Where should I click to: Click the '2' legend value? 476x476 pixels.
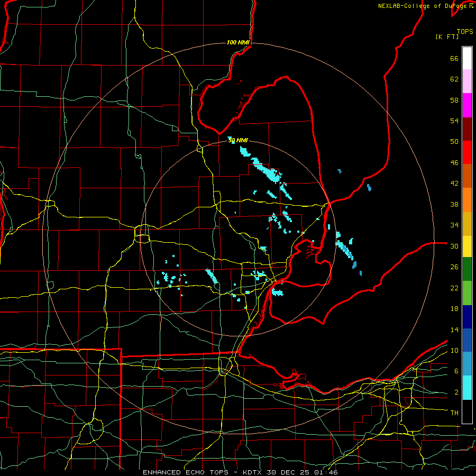coord(456,392)
